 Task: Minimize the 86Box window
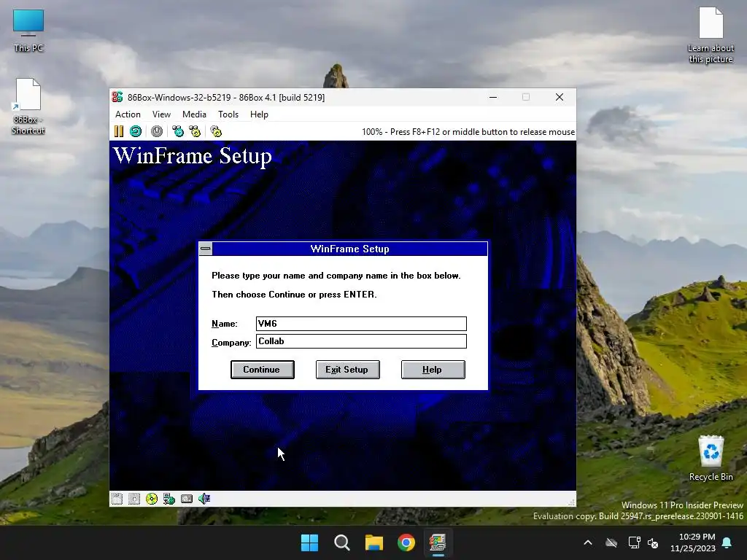click(x=493, y=97)
